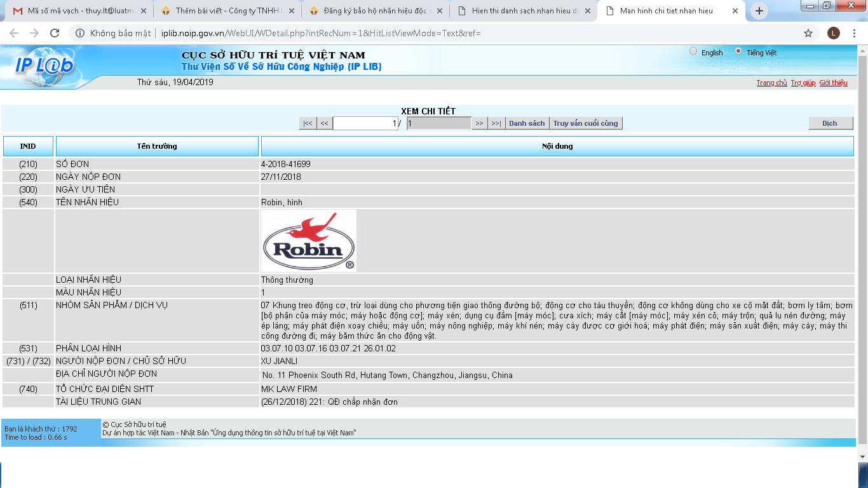This screenshot has height=488, width=868.
Task: Click scrollbar up arrow
Action: click(862, 49)
